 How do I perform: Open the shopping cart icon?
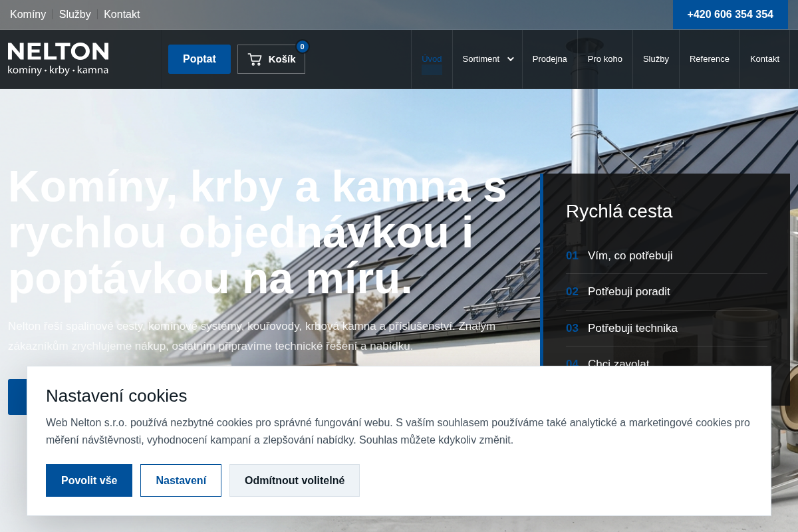(255, 59)
